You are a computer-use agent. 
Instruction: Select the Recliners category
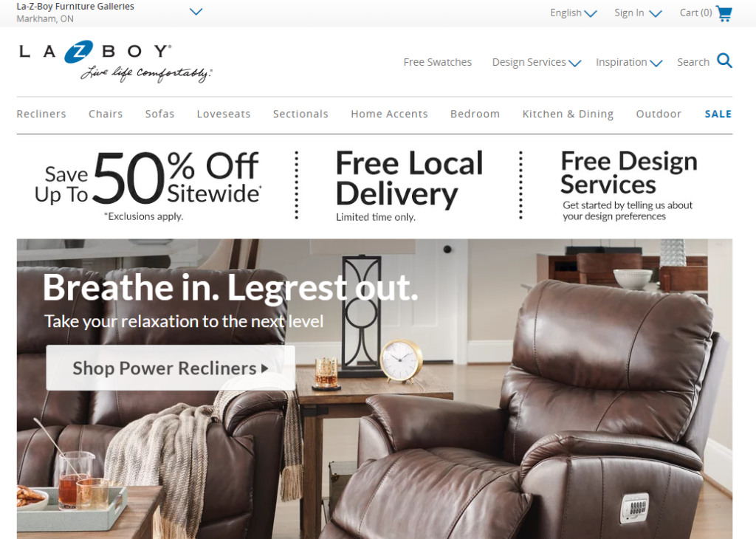[41, 114]
